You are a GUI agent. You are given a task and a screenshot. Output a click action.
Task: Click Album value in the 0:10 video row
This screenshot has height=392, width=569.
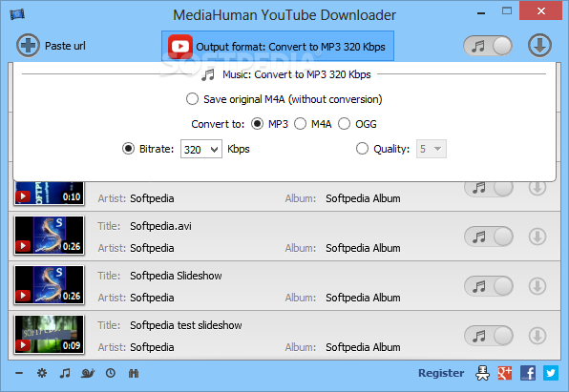[x=363, y=198]
